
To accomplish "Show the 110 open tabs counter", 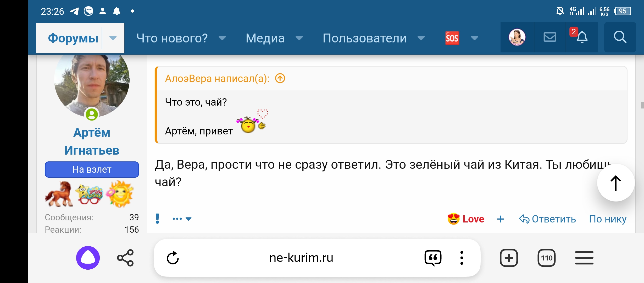I will (547, 258).
